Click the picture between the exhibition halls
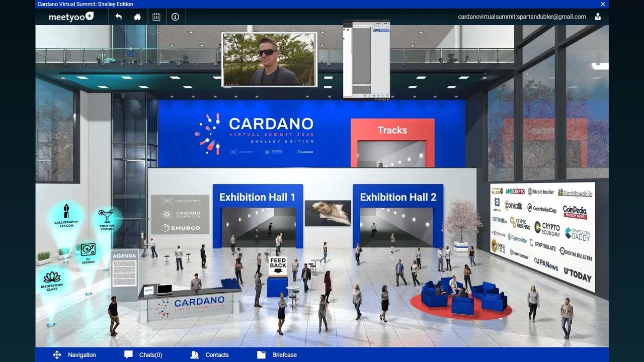The height and width of the screenshot is (362, 644). (x=328, y=213)
